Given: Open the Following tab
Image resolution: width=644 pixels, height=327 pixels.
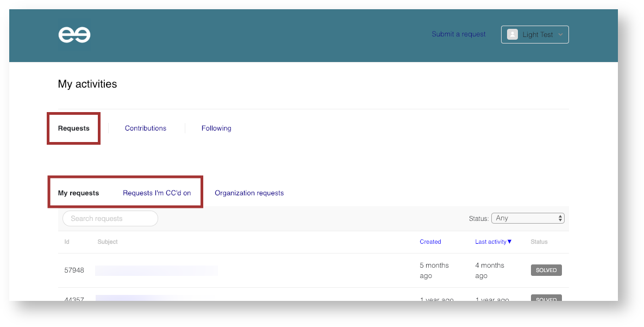Looking at the screenshot, I should tap(216, 128).
